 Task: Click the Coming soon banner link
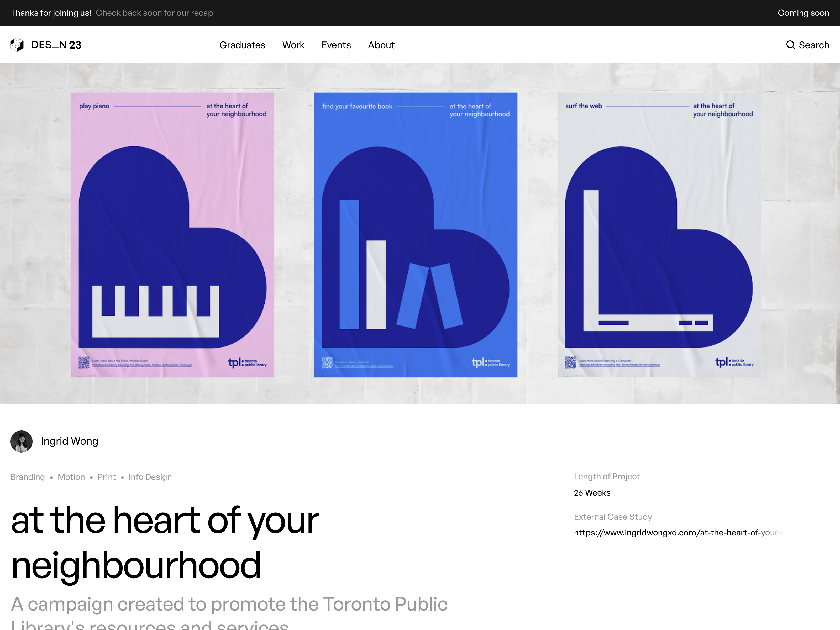pos(803,13)
